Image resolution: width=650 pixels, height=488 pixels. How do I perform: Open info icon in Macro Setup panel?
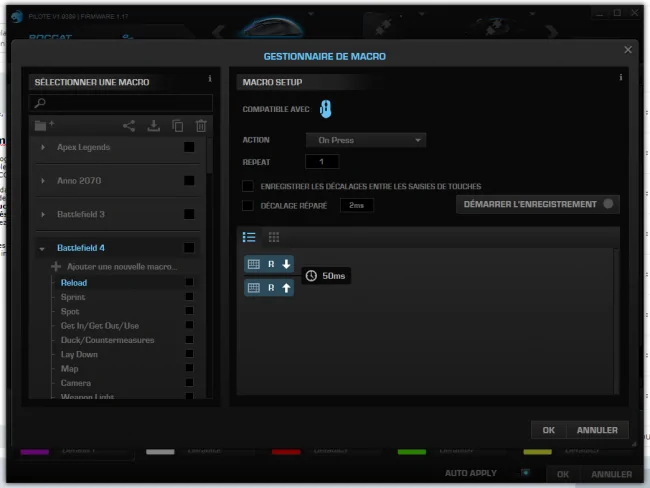(x=621, y=77)
